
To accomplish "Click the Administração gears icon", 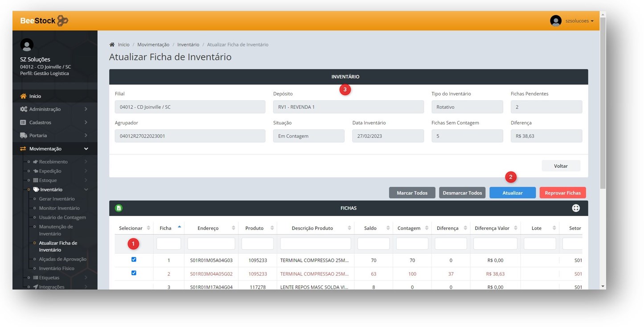I will click(x=24, y=109).
